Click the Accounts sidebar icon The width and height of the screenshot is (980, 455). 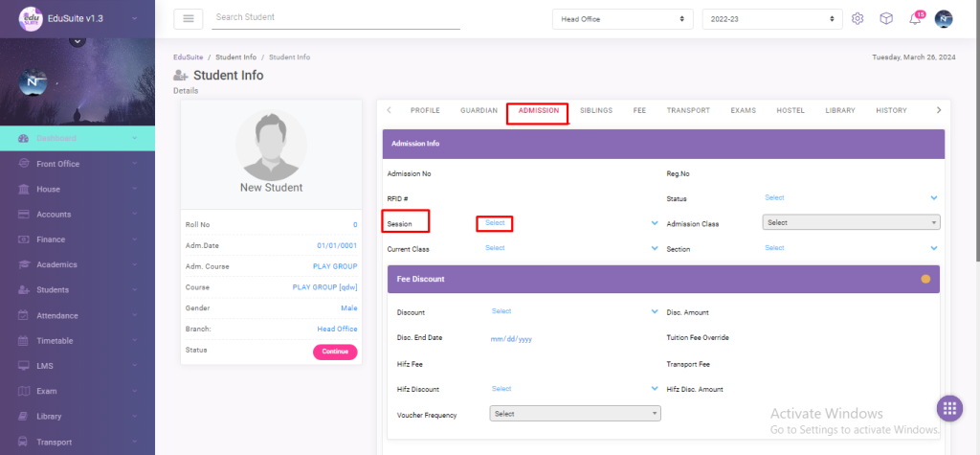(x=24, y=215)
